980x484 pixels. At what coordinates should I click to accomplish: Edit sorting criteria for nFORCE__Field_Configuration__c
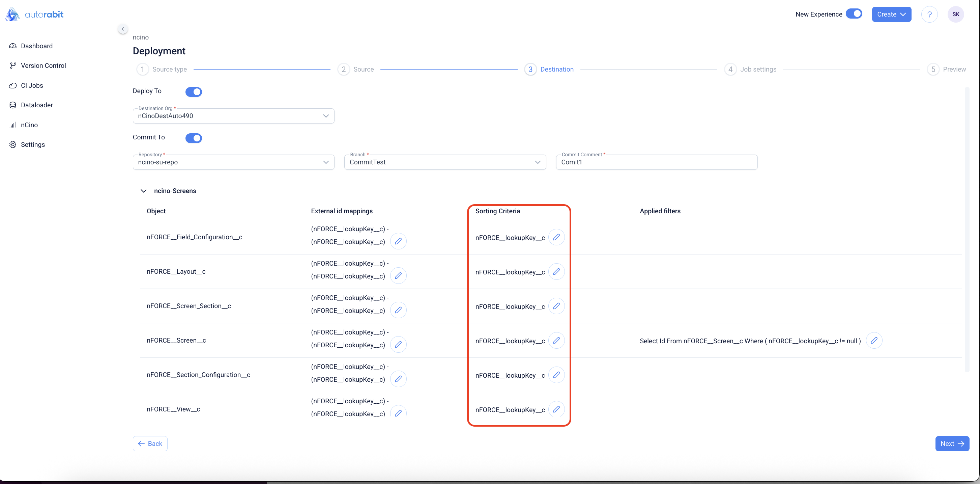(x=556, y=237)
